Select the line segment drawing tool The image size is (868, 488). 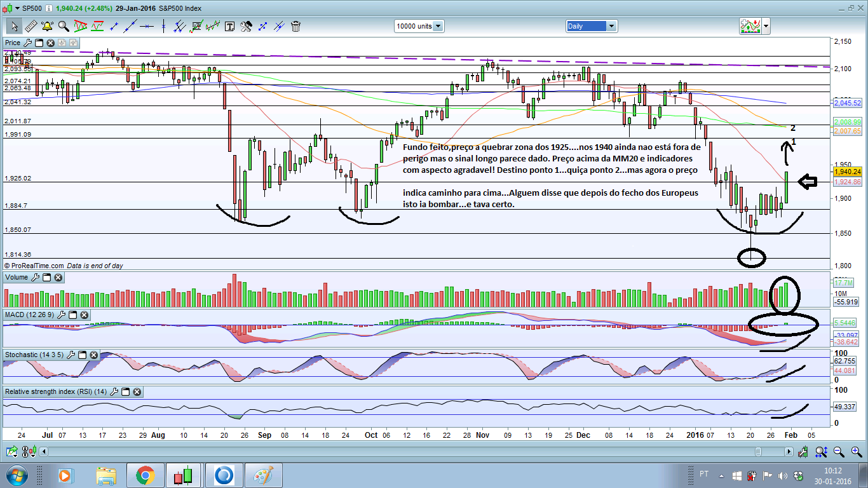point(114,26)
